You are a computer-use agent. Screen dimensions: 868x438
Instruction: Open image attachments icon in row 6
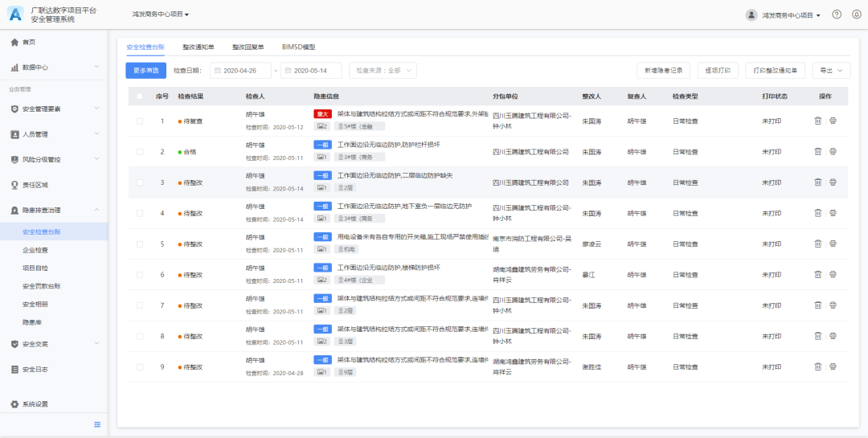[x=322, y=280]
